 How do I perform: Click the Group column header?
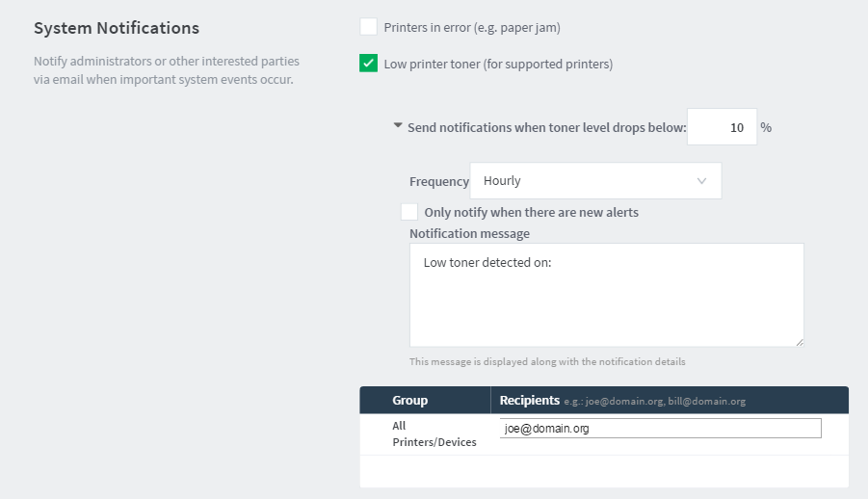point(409,400)
